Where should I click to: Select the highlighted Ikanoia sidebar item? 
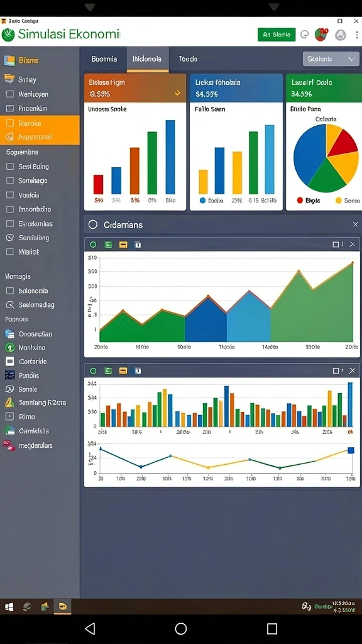pos(40,123)
